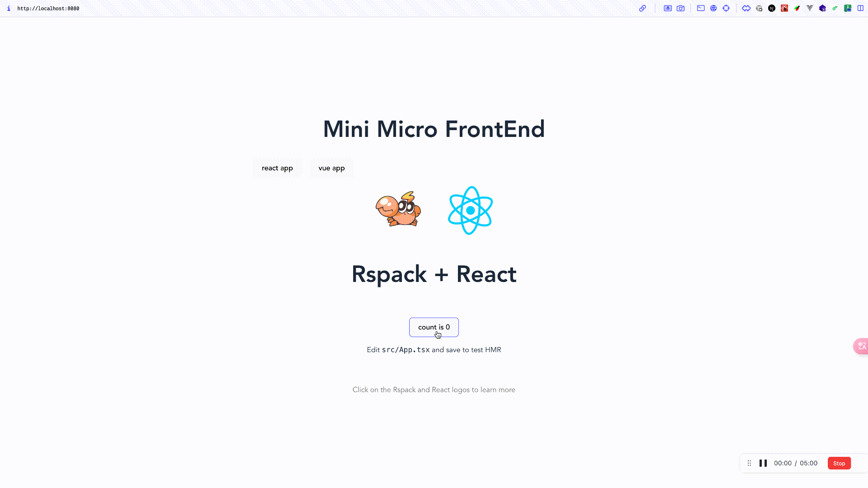Image resolution: width=868 pixels, height=488 pixels.
Task: Switch to the react app tab
Action: [x=277, y=168]
